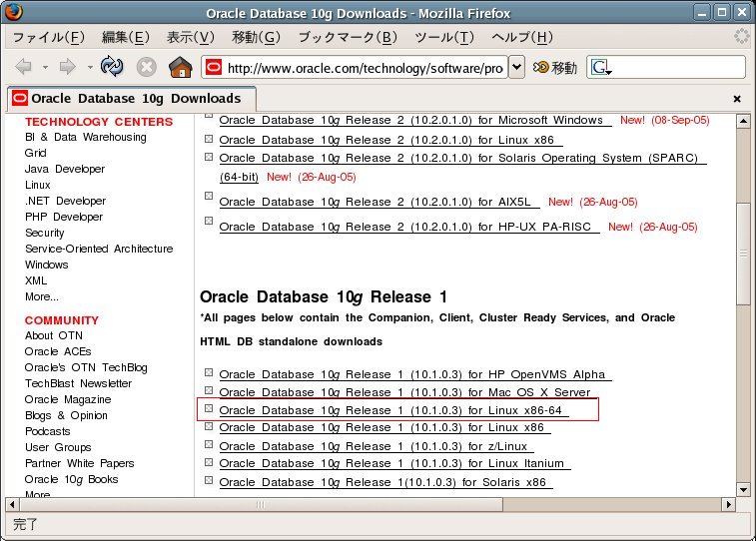The width and height of the screenshot is (756, 541).
Task: Click bullet icon beside Solaris x86 entry
Action: pos(209,480)
